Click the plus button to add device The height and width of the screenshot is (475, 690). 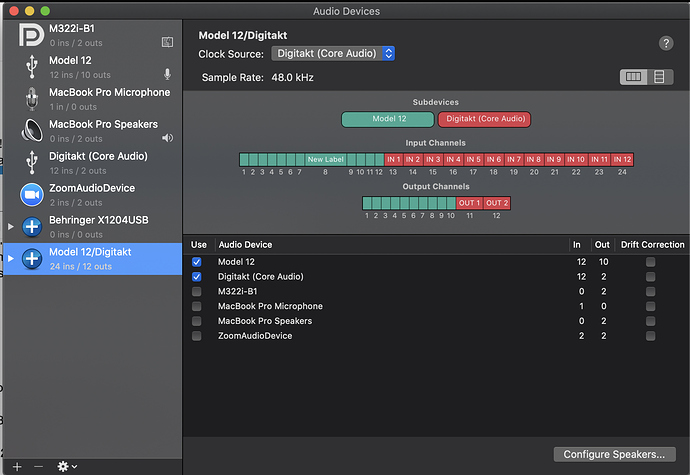[x=16, y=466]
